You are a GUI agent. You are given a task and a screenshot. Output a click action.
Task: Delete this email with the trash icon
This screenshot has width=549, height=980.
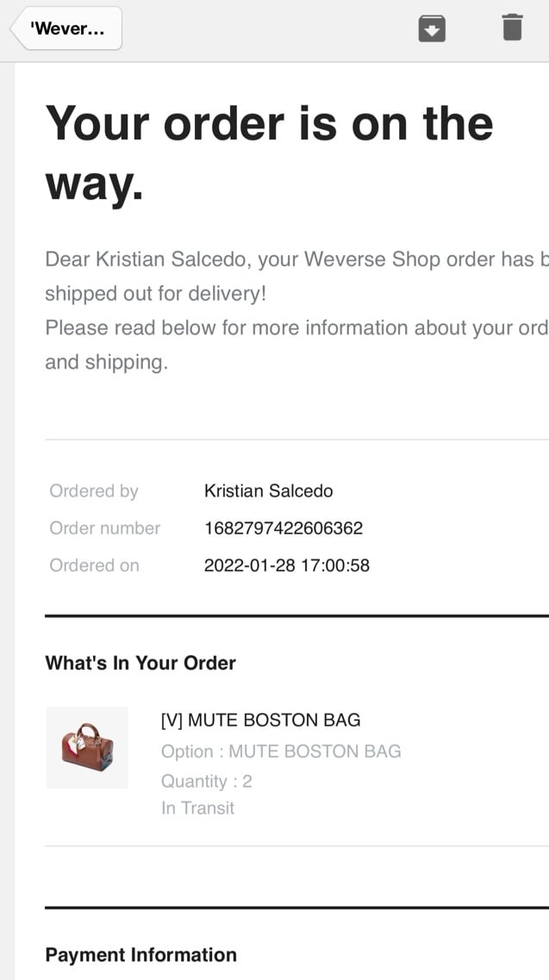[x=511, y=28]
